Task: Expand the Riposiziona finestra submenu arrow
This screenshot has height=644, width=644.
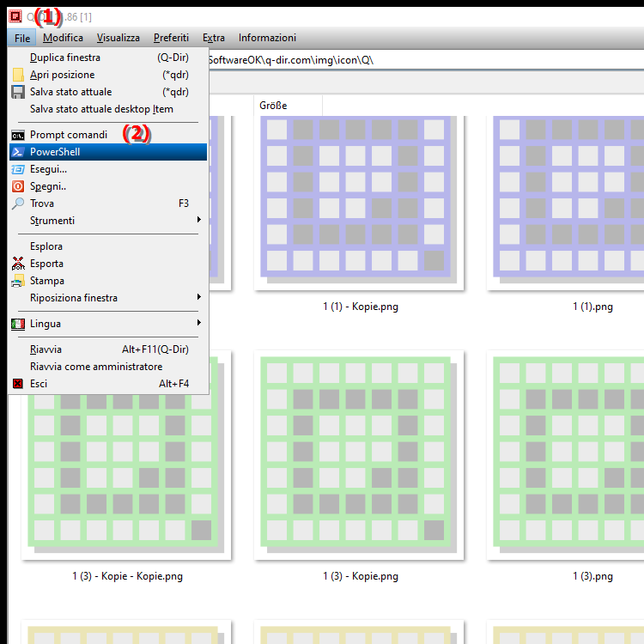Action: (199, 297)
